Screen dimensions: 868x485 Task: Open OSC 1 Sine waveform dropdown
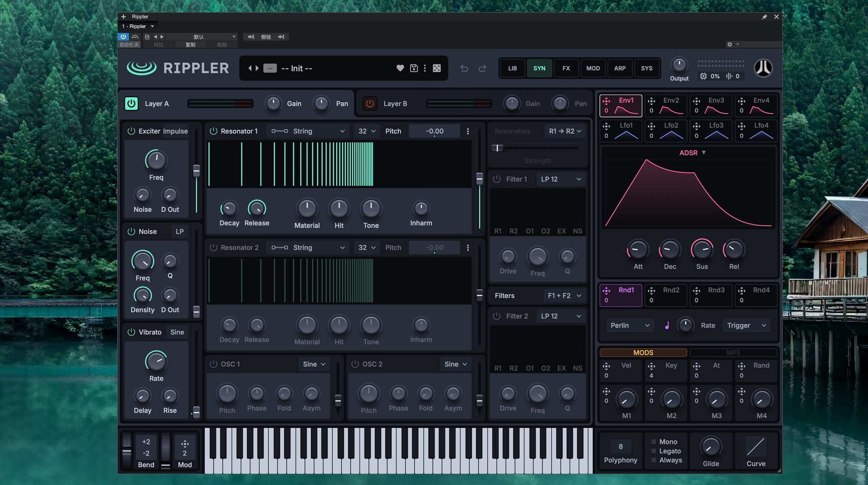pos(314,364)
